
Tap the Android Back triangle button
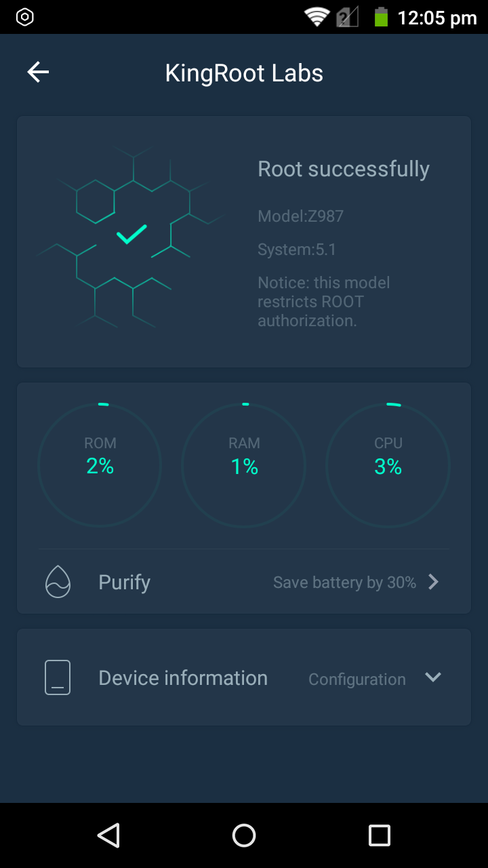click(108, 835)
